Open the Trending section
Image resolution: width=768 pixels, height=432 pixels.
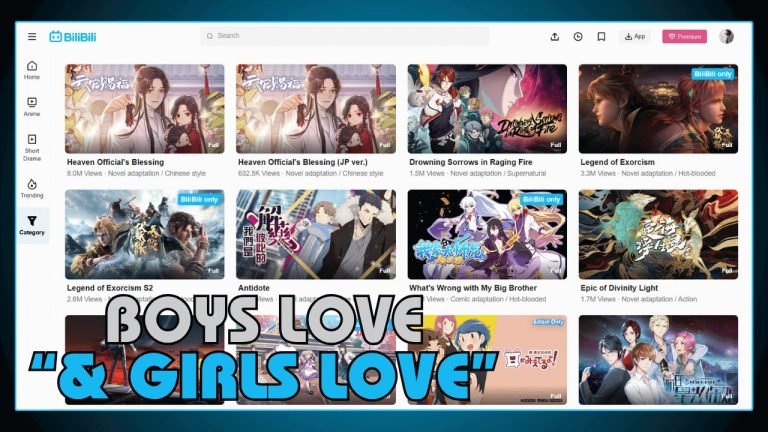(x=32, y=188)
